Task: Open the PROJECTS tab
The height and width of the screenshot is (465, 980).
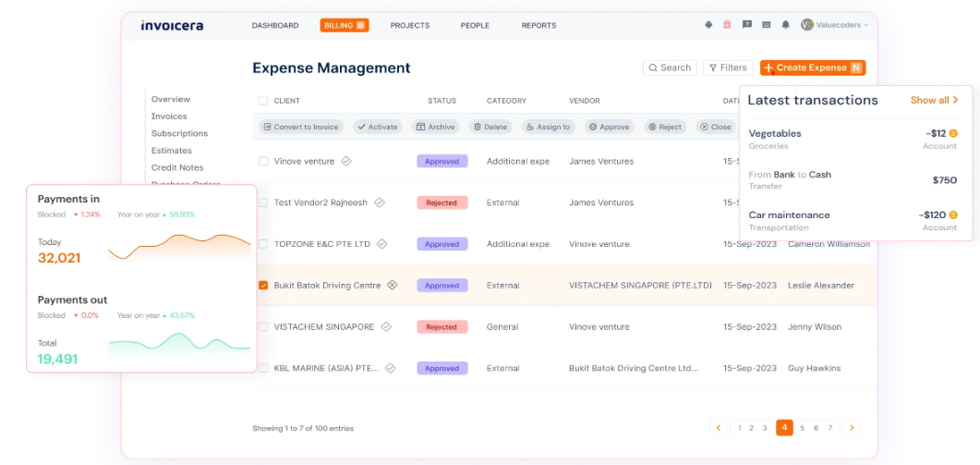Action: click(x=410, y=26)
